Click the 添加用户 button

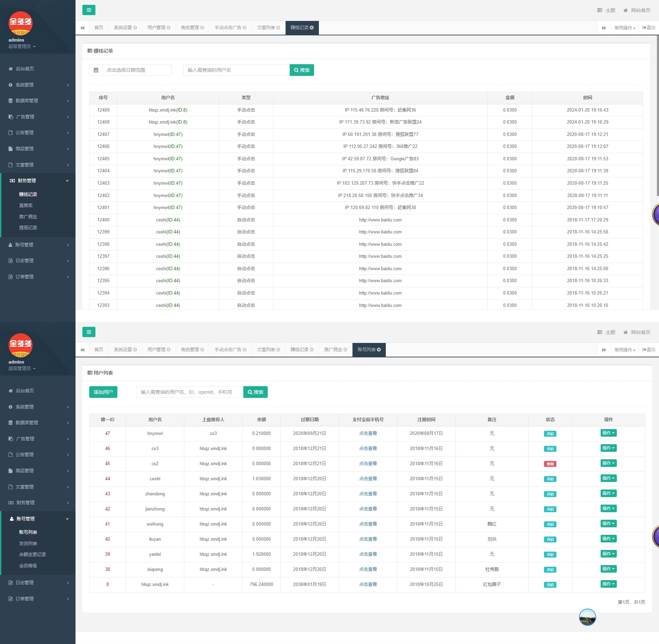pos(103,392)
